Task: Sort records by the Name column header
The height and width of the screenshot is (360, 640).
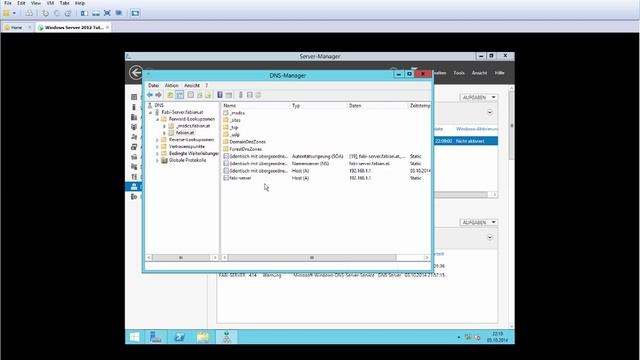Action: 256,106
